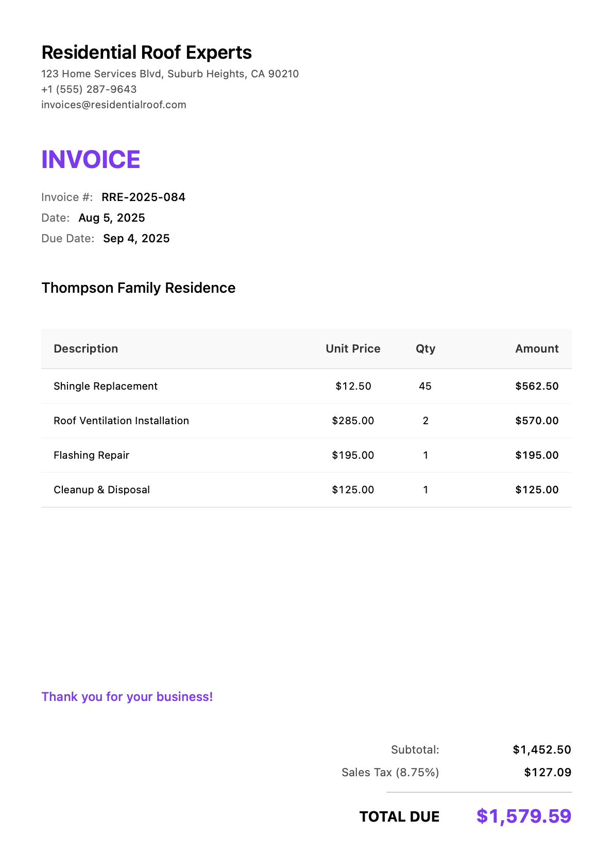The height and width of the screenshot is (868, 613).
Task: Click the Due Date label
Action: [x=68, y=238]
